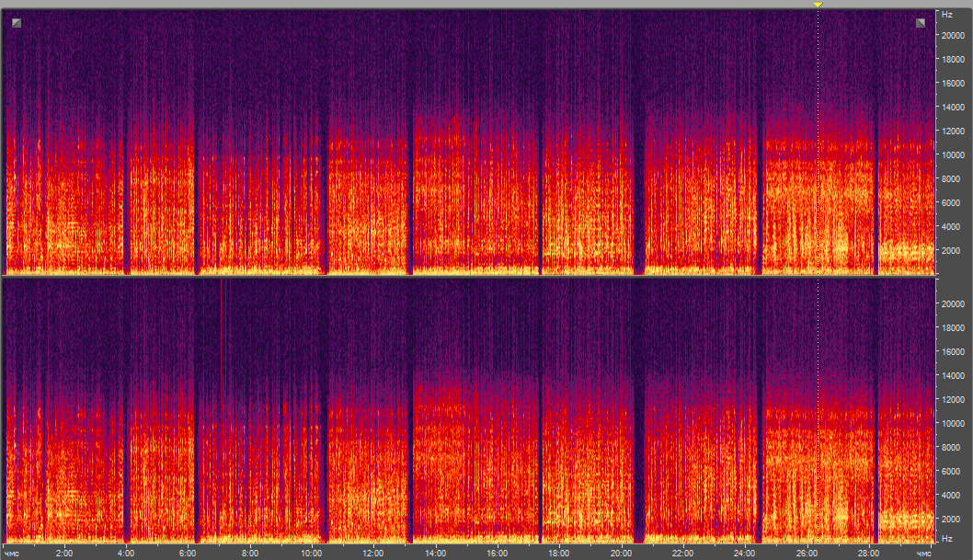
Task: Click the Hz label at bottom of lower scale
Action: tap(947, 538)
